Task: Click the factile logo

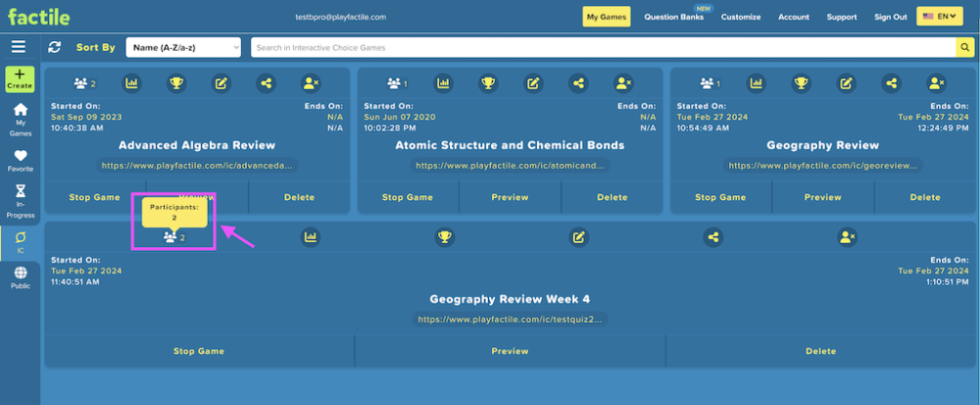Action: click(x=39, y=17)
